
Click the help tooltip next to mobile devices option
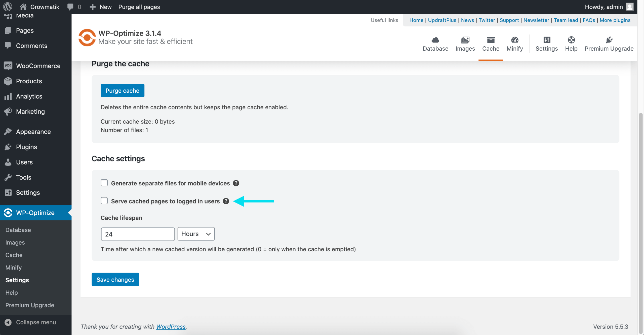point(236,183)
